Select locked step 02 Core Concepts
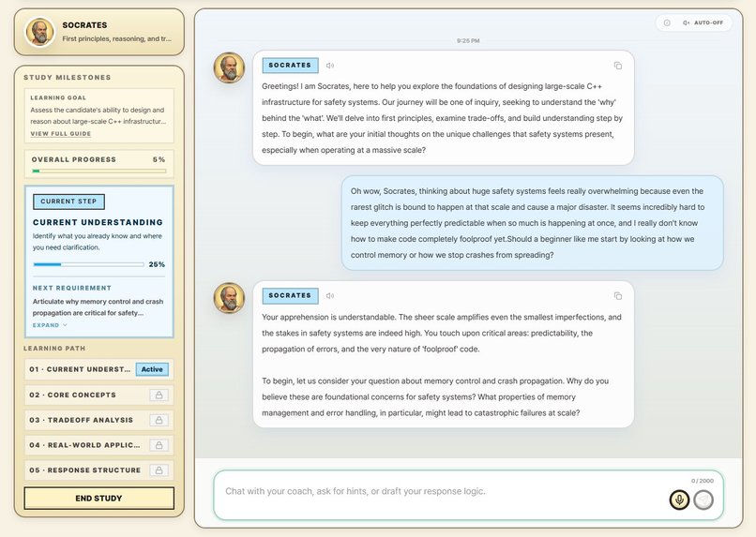This screenshot has height=537, width=756. (98, 395)
